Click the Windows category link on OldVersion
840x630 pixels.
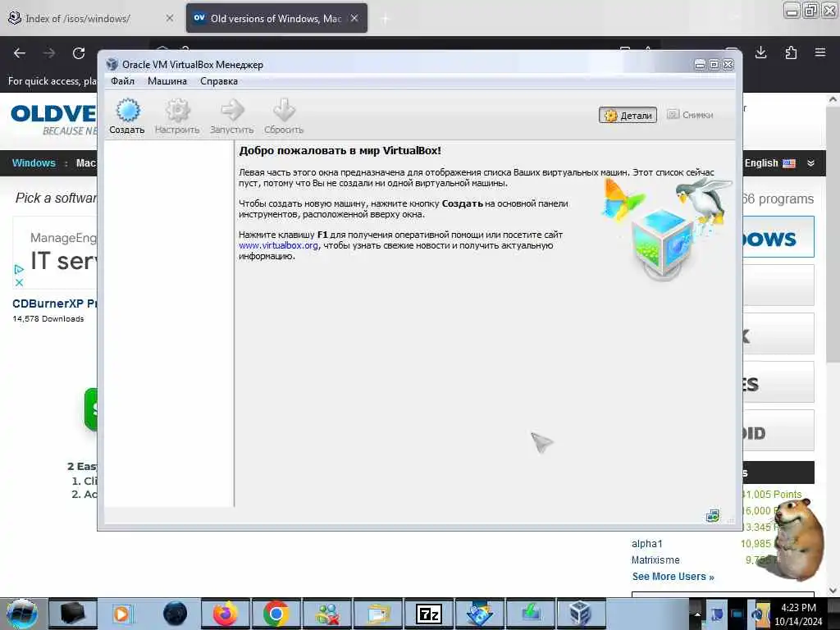point(34,163)
